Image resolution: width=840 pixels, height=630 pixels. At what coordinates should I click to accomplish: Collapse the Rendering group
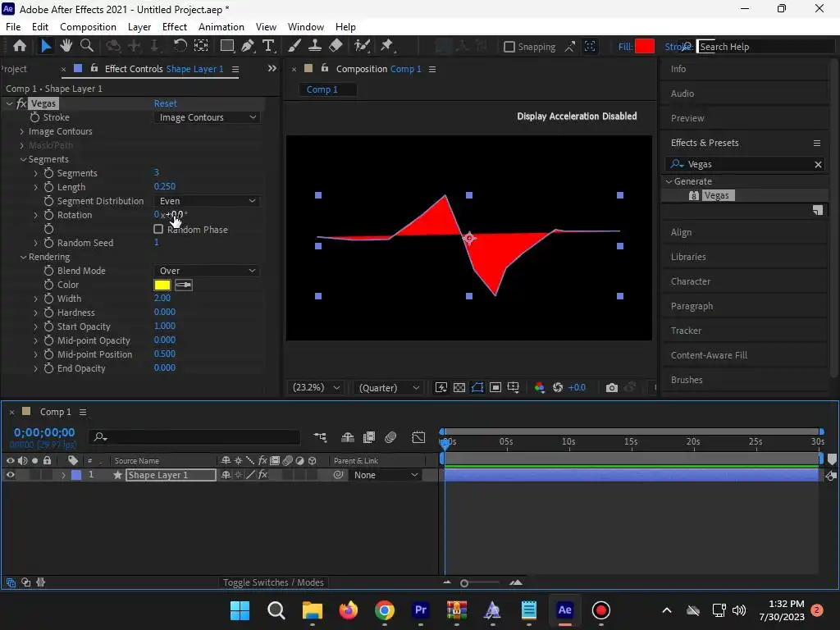tap(23, 257)
